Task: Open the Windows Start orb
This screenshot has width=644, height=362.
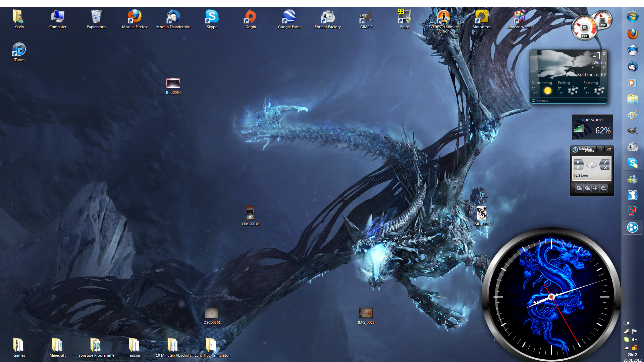Action: click(633, 16)
